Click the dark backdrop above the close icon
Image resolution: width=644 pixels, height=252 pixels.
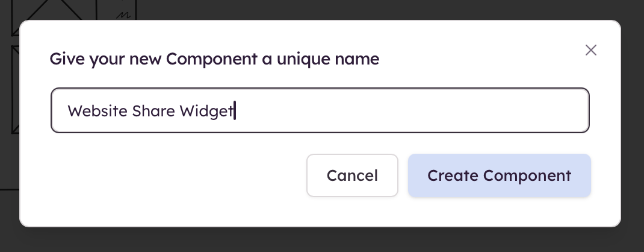[x=591, y=9]
